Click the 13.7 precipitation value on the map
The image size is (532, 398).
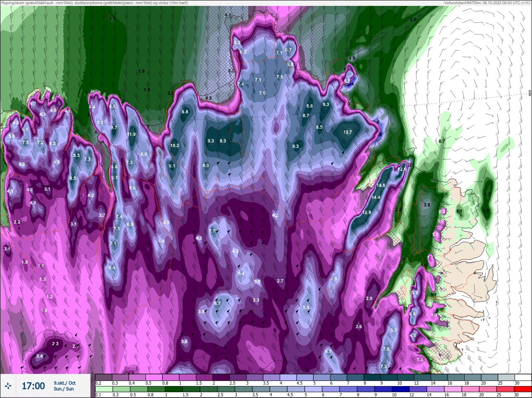click(x=348, y=133)
